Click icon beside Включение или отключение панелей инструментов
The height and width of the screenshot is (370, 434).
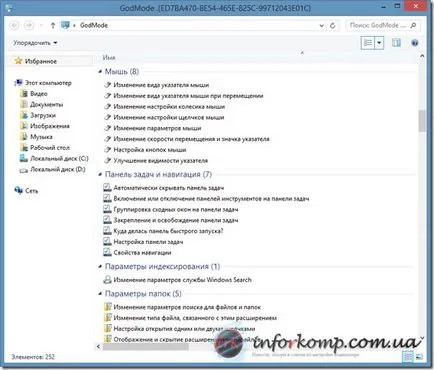(x=107, y=198)
